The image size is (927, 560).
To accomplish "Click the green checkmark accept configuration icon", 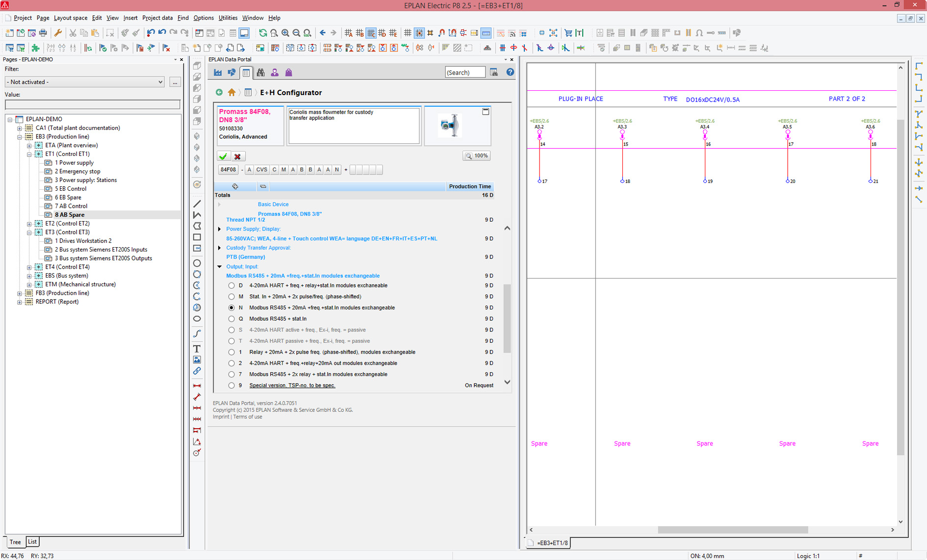I will coord(223,156).
